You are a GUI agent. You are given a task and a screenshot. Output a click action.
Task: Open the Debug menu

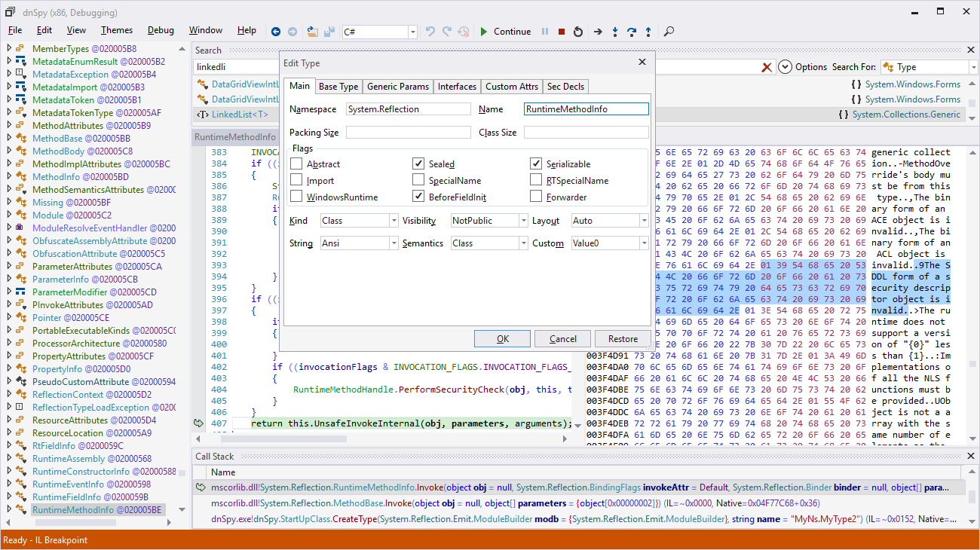(161, 30)
